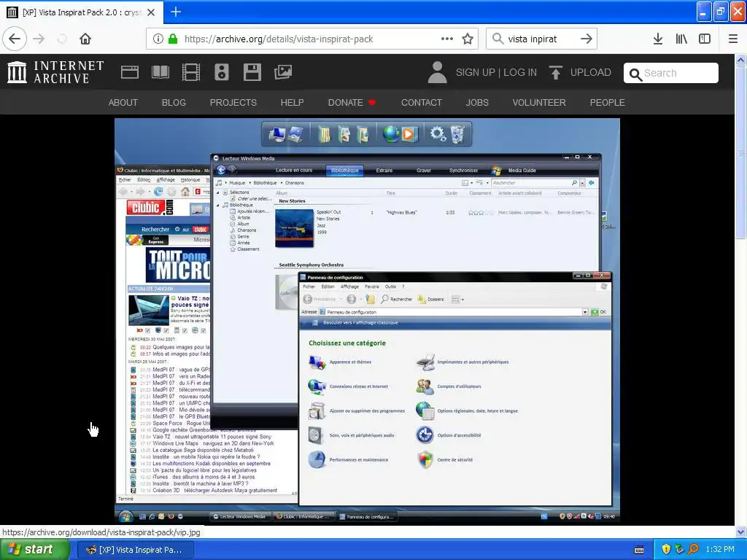
Task: Go back to the previous page
Action: [x=15, y=39]
